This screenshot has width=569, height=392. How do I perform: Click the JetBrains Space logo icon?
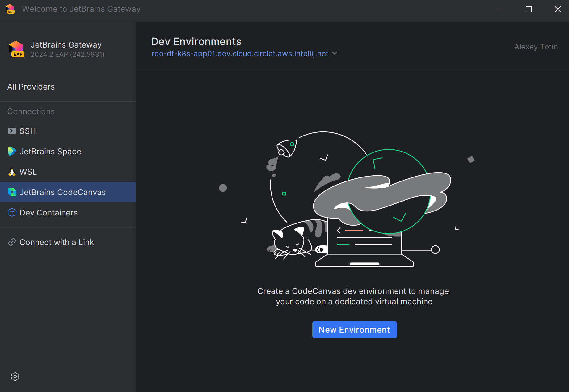coord(12,151)
